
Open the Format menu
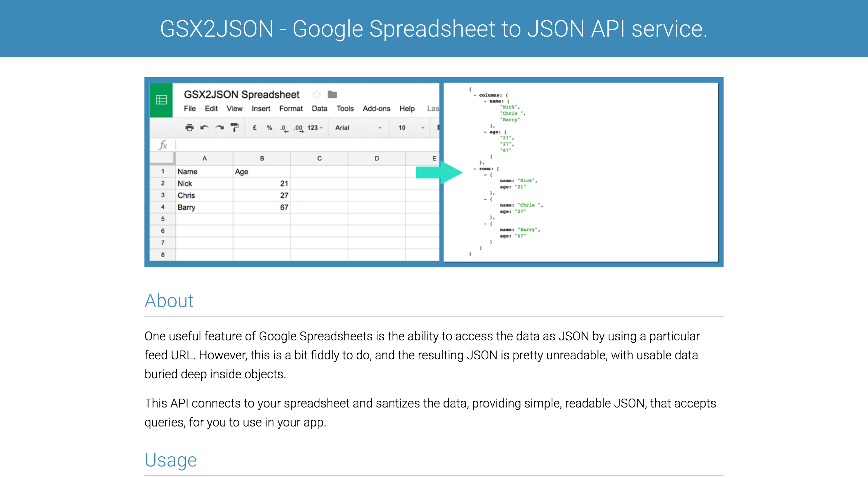pyautogui.click(x=291, y=108)
